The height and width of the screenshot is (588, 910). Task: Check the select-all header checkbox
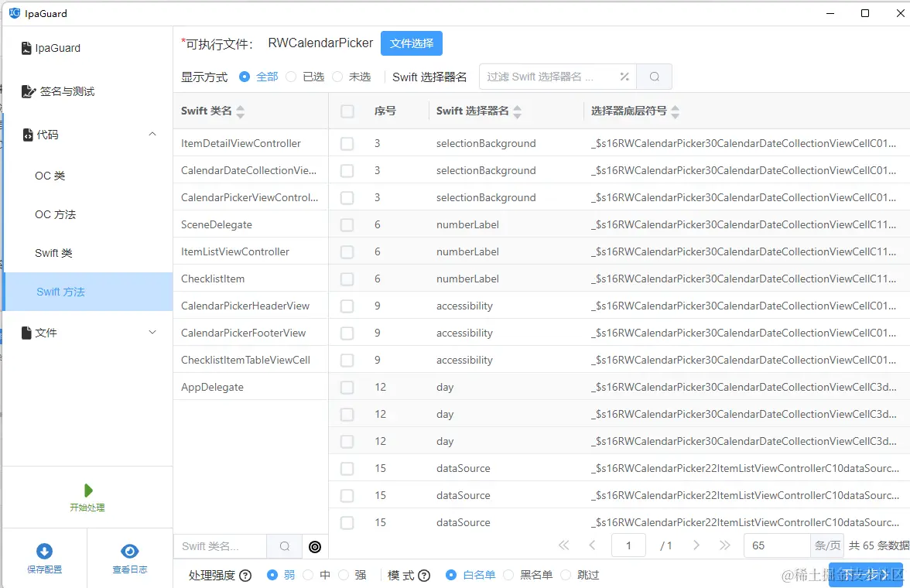click(x=347, y=111)
